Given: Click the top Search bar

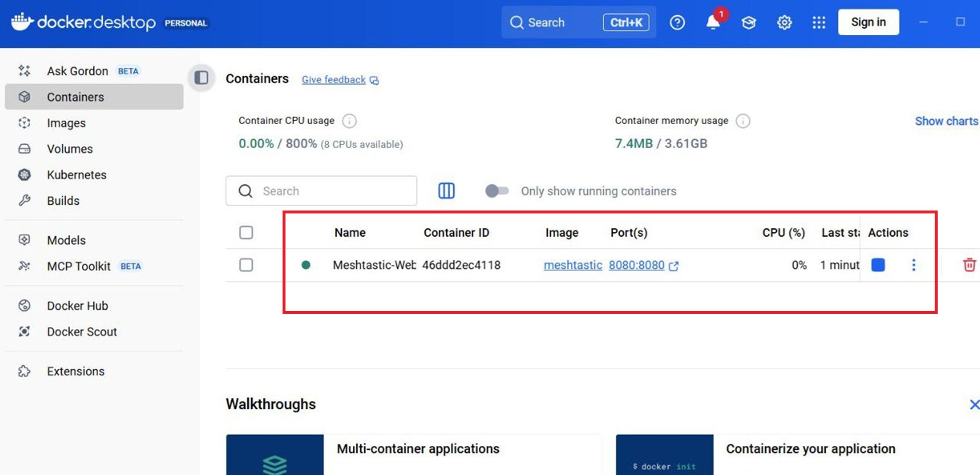Looking at the screenshot, I should pyautogui.click(x=578, y=22).
